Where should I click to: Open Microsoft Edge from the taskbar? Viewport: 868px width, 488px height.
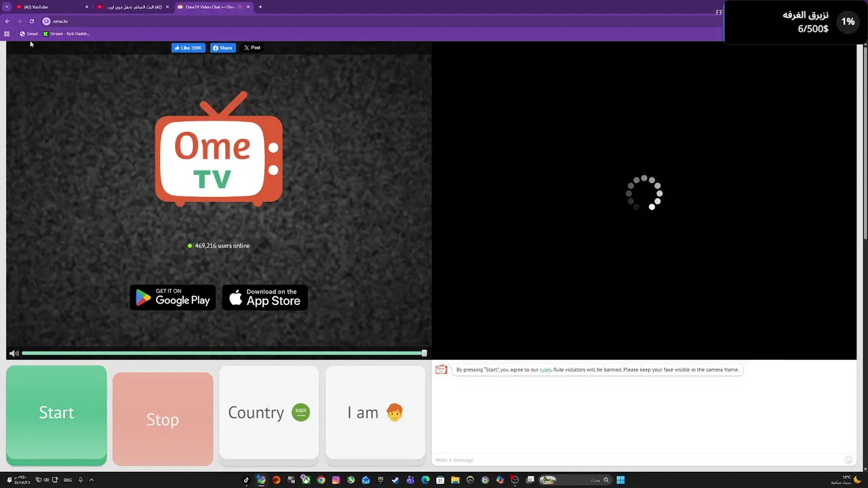[x=425, y=480]
